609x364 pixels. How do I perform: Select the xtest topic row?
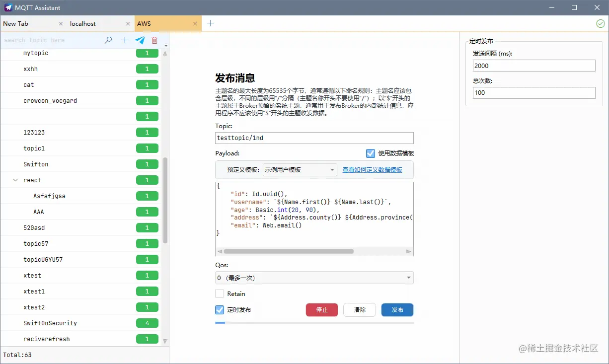click(x=81, y=276)
